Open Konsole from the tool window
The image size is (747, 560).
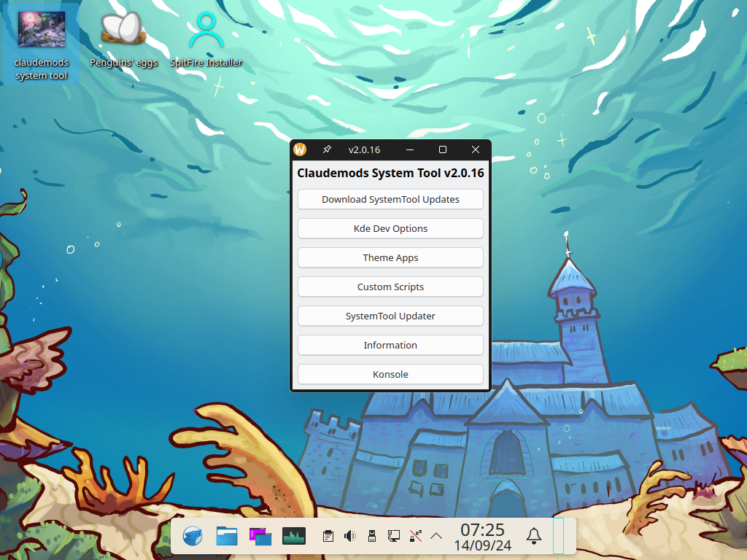(390, 374)
